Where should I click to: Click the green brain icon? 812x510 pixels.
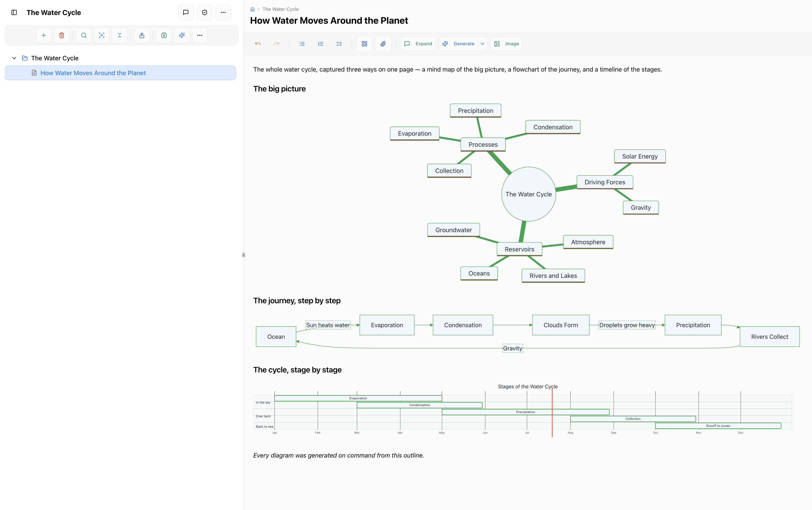[x=164, y=35]
